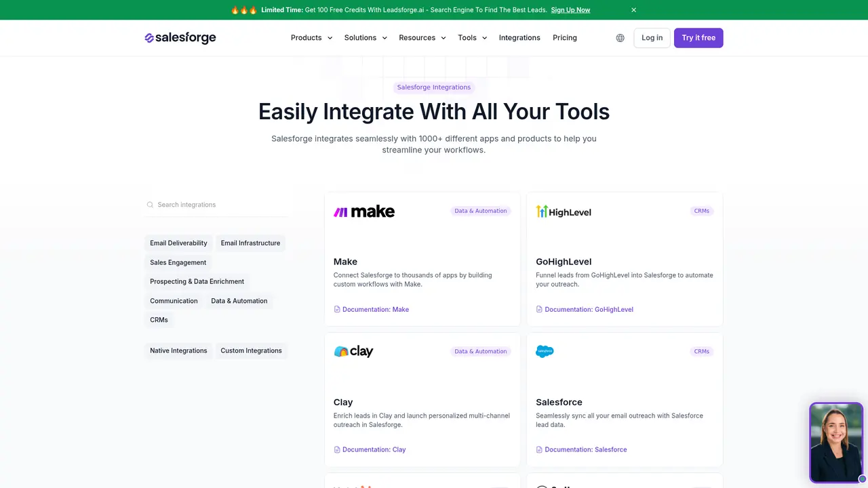Select the Data & Automation filter chip

[x=239, y=301]
